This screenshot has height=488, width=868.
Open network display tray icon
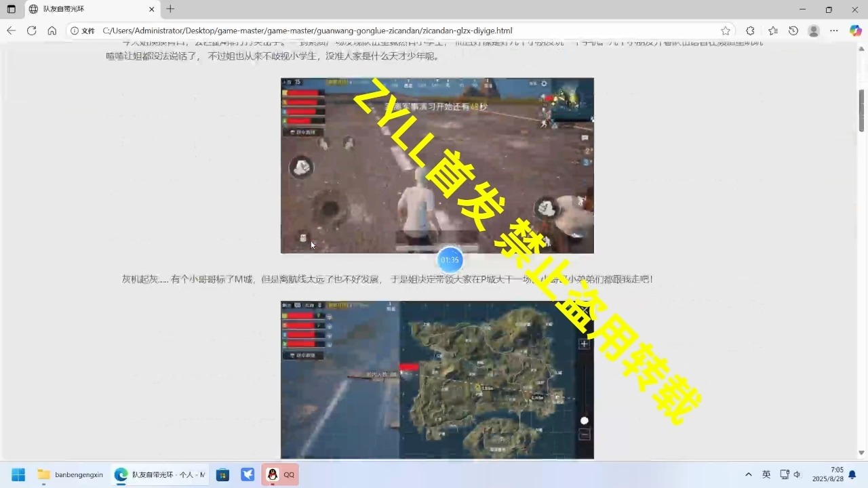[x=785, y=474]
